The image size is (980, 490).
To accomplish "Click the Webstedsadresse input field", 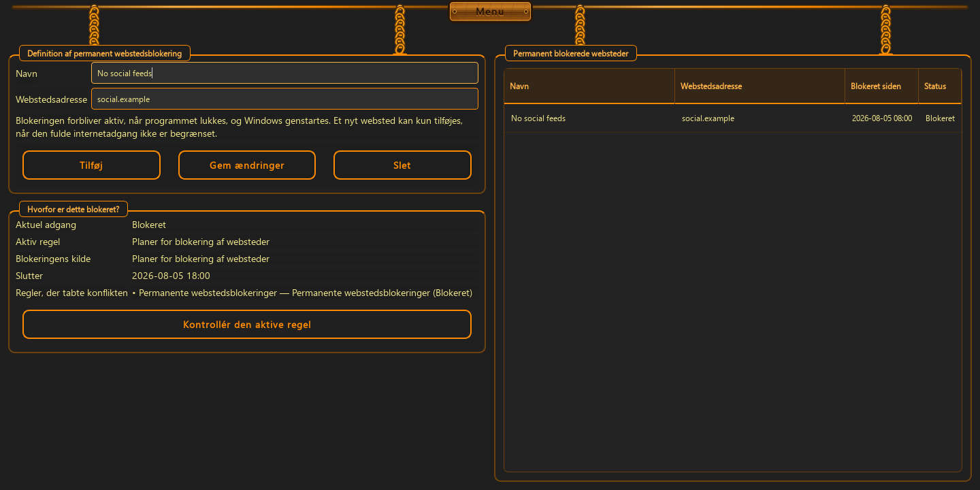I will pyautogui.click(x=284, y=99).
